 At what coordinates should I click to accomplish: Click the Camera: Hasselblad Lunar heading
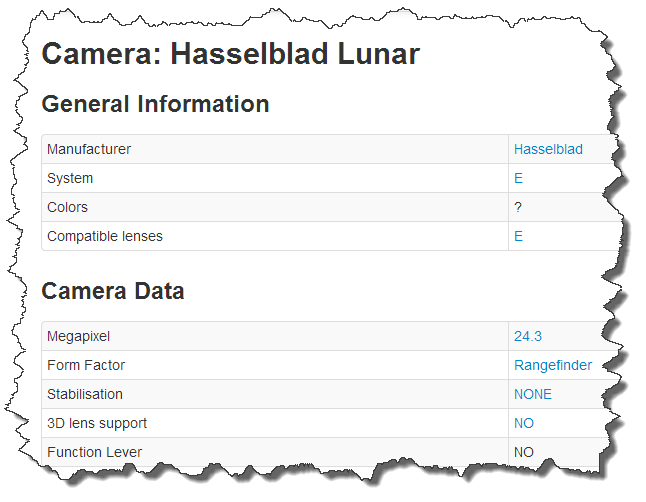tap(231, 54)
